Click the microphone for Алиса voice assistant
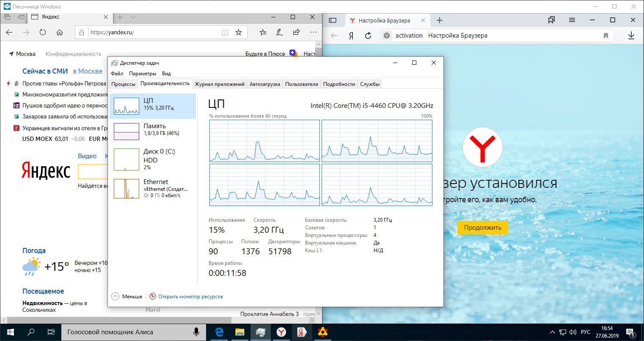The width and height of the screenshot is (644, 341). 196,332
